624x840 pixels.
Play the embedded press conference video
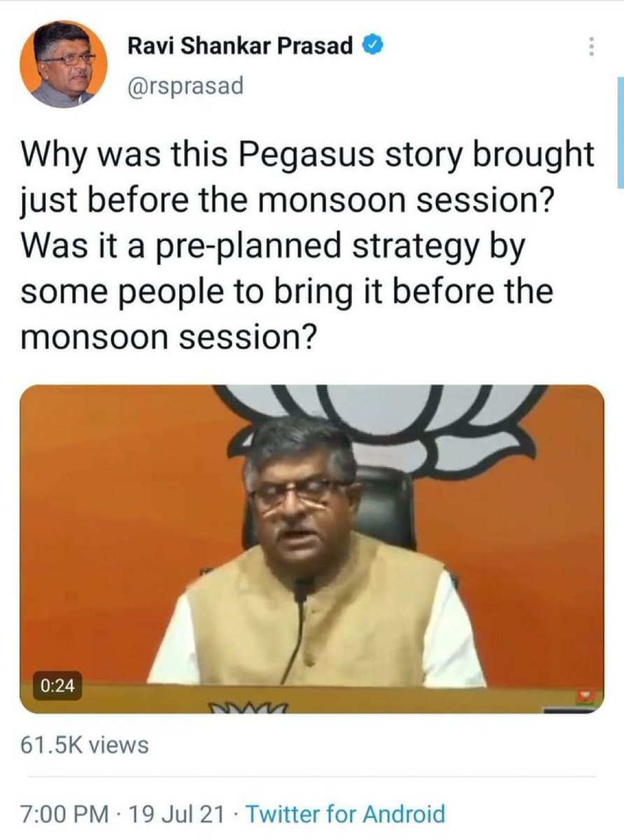coord(312,549)
